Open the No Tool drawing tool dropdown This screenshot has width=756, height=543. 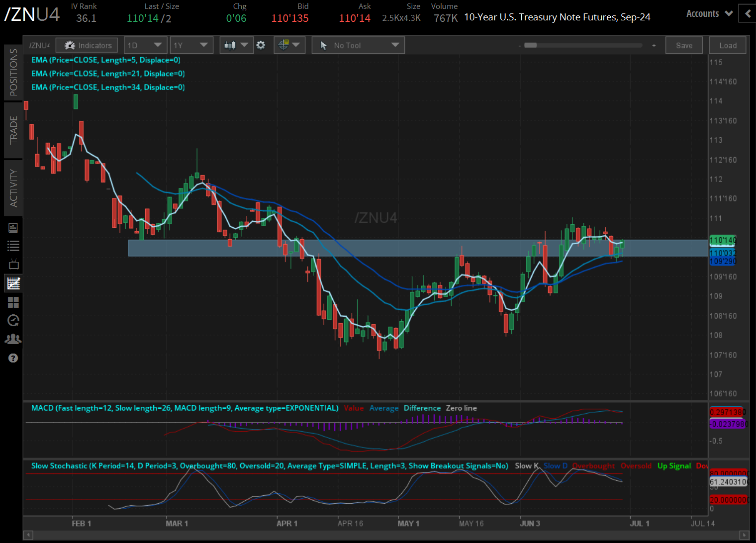358,45
